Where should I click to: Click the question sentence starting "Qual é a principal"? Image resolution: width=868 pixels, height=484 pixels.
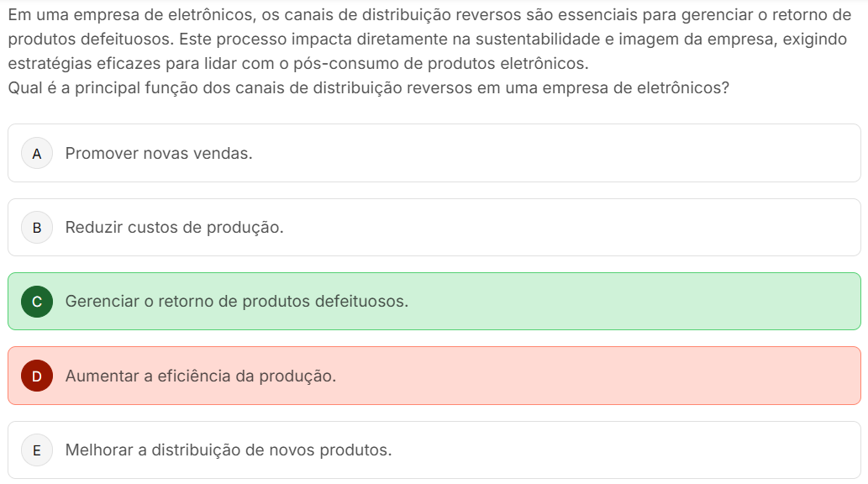point(368,87)
